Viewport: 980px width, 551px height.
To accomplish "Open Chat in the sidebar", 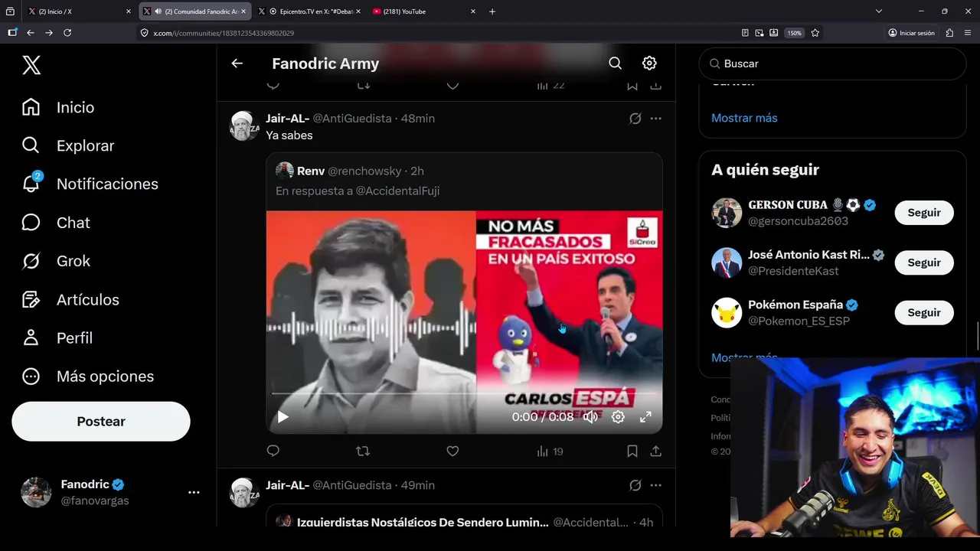I will (x=56, y=223).
